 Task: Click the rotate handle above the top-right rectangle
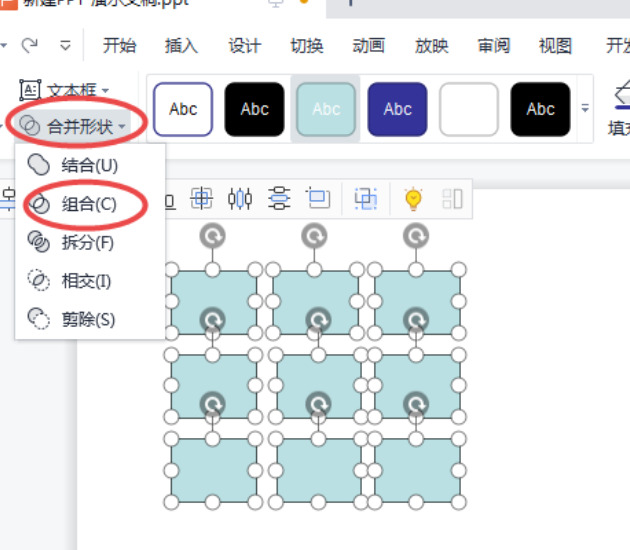pos(416,236)
